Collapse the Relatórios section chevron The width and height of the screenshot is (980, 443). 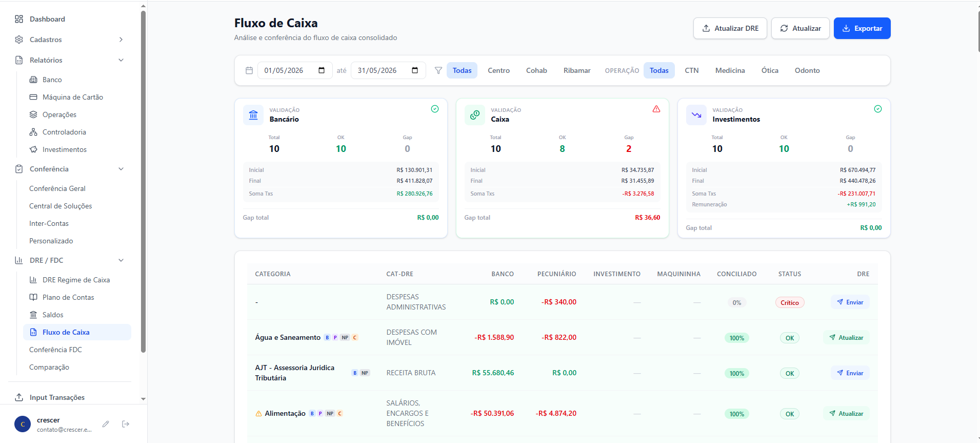(121, 60)
